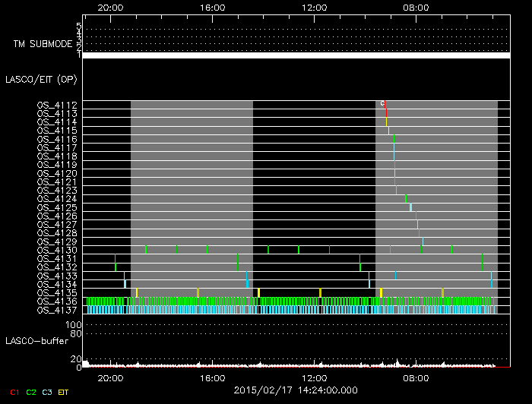Click the 12:00 tick on the bottom axis
The image size is (532, 404).
[x=314, y=378]
